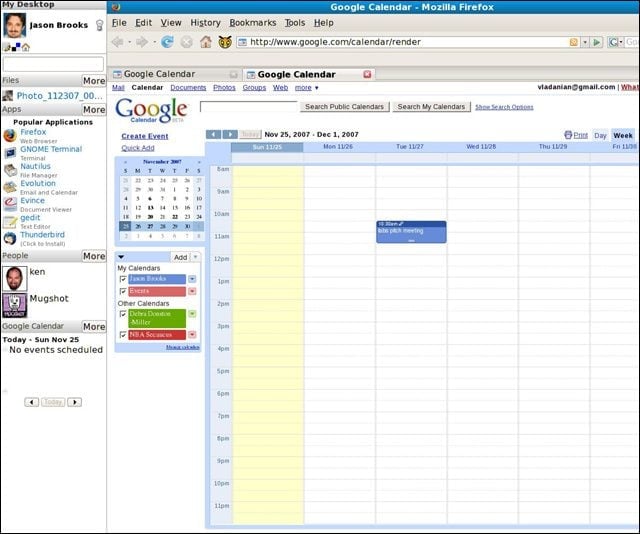Click Search My Calendars button
This screenshot has width=640, height=534.
[x=431, y=107]
